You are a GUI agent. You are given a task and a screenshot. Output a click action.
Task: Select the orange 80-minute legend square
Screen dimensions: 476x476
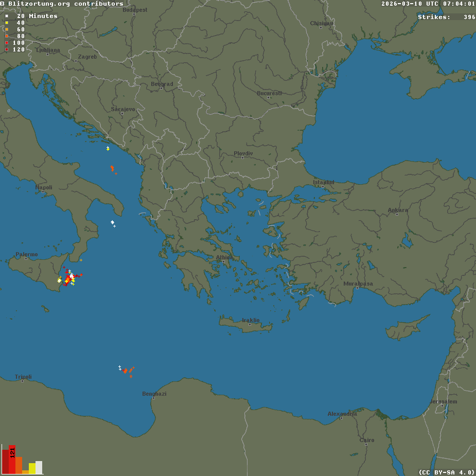7,36
